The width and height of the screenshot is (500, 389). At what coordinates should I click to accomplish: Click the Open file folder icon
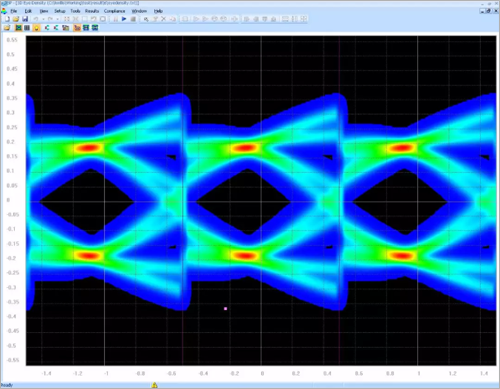point(16,19)
